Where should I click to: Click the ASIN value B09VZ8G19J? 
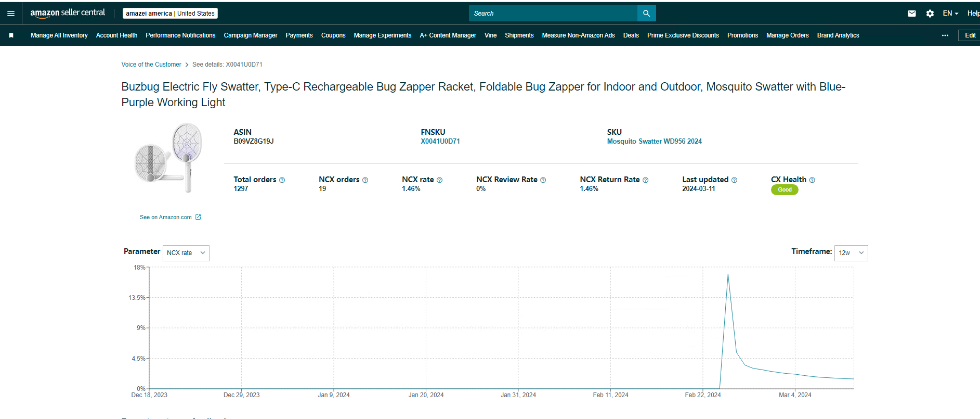click(254, 141)
